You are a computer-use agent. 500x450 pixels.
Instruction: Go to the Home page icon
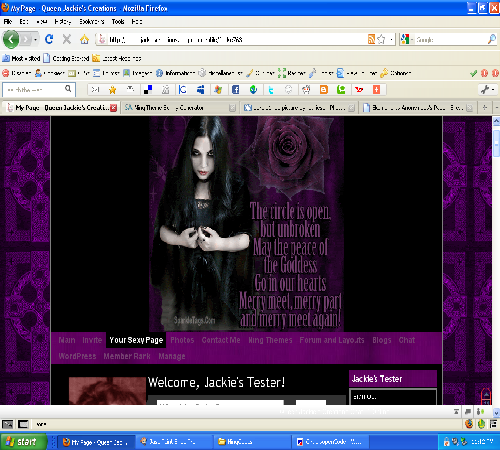[x=84, y=40]
